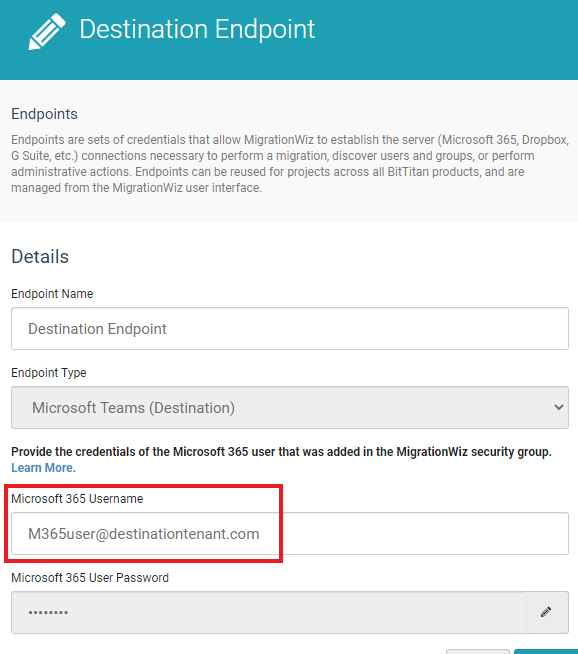Click the Microsoft 365 User Password label
578x654 pixels.
coord(90,578)
